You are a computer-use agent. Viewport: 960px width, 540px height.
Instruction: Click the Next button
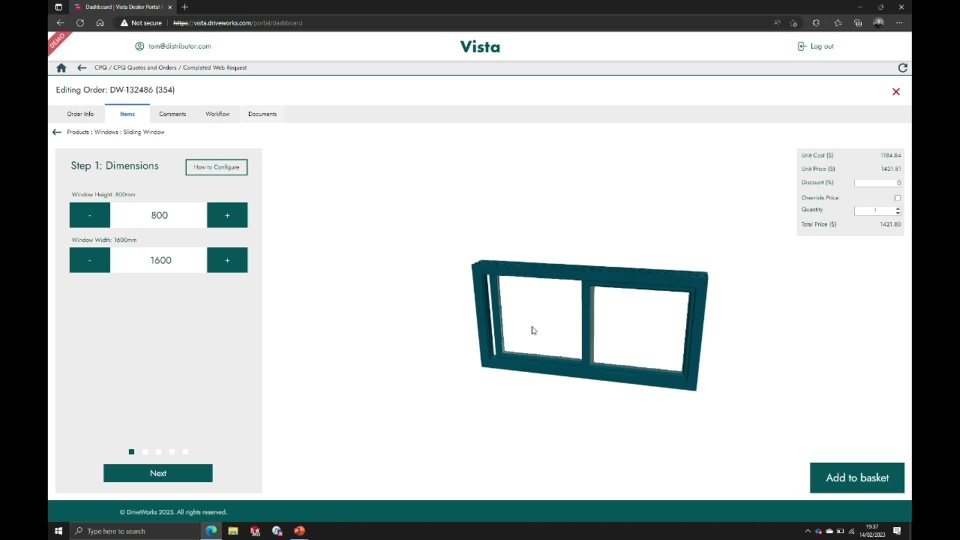[x=158, y=473]
